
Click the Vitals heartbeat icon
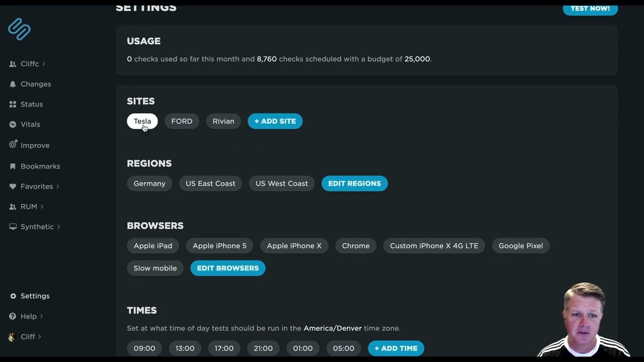(x=13, y=124)
